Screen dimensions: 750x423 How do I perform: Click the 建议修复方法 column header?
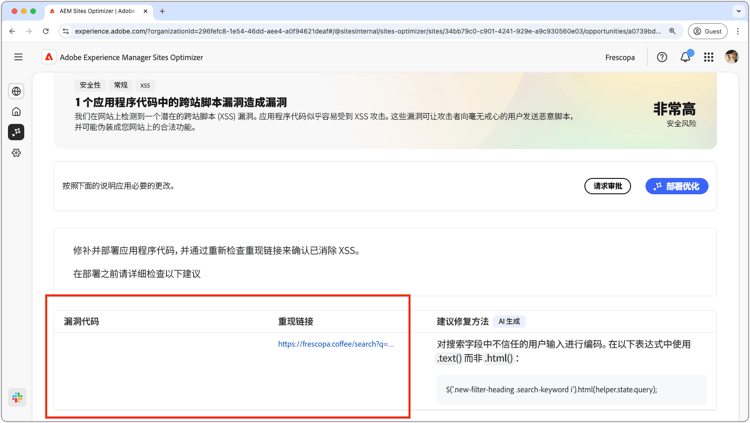coord(463,322)
